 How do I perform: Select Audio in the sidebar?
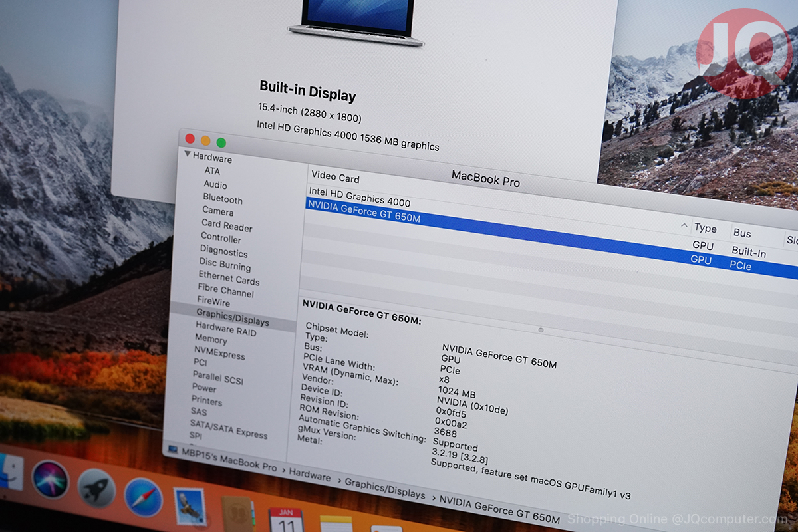tap(215, 184)
